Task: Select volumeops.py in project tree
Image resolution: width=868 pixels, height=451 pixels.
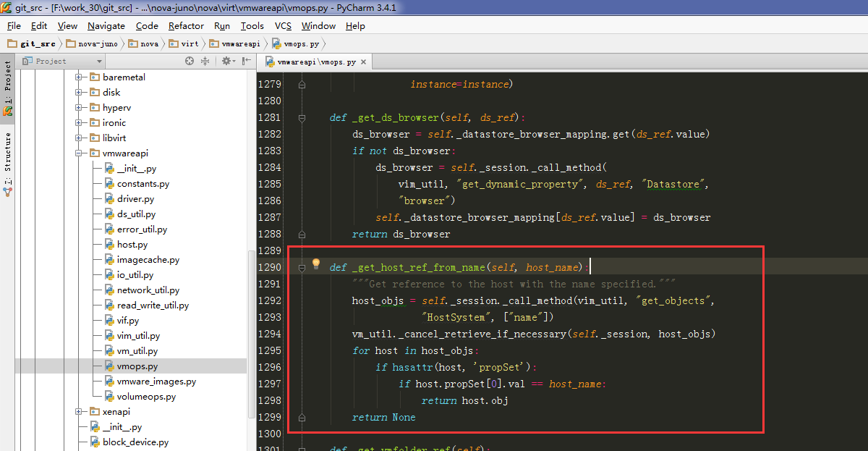Action: point(140,396)
